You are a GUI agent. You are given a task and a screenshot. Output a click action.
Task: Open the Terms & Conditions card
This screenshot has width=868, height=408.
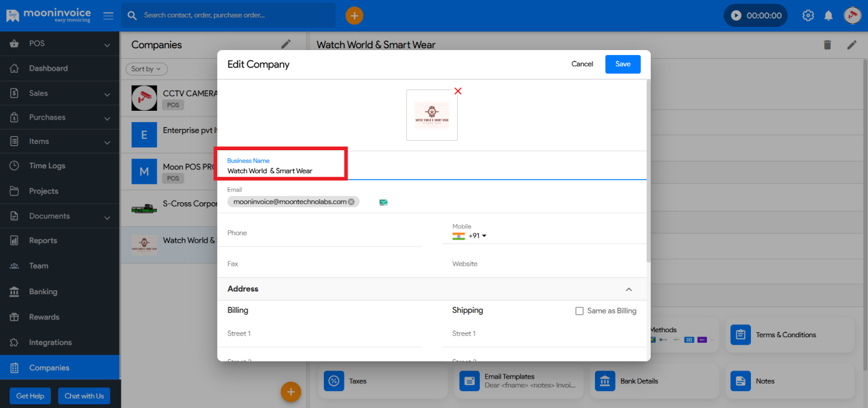790,334
